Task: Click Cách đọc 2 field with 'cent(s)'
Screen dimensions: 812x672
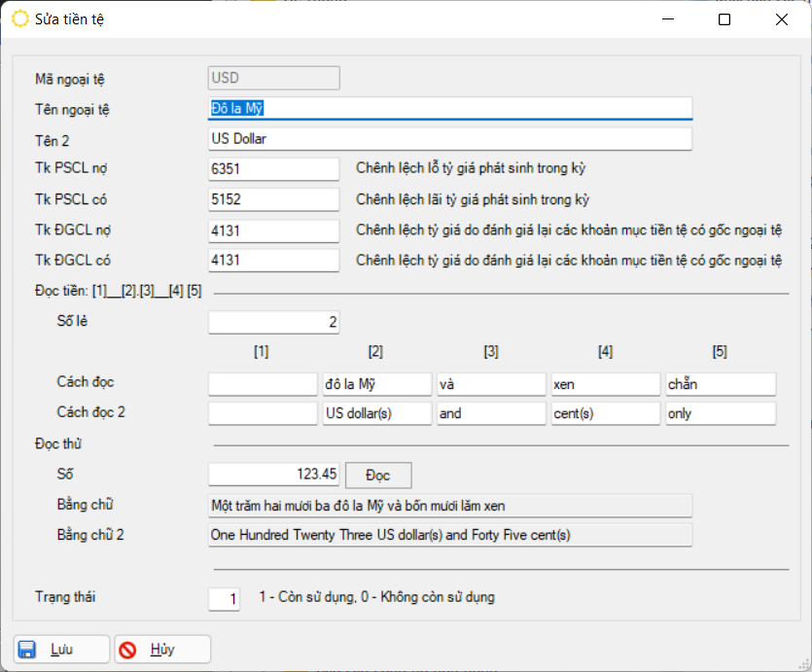Action: click(x=605, y=413)
